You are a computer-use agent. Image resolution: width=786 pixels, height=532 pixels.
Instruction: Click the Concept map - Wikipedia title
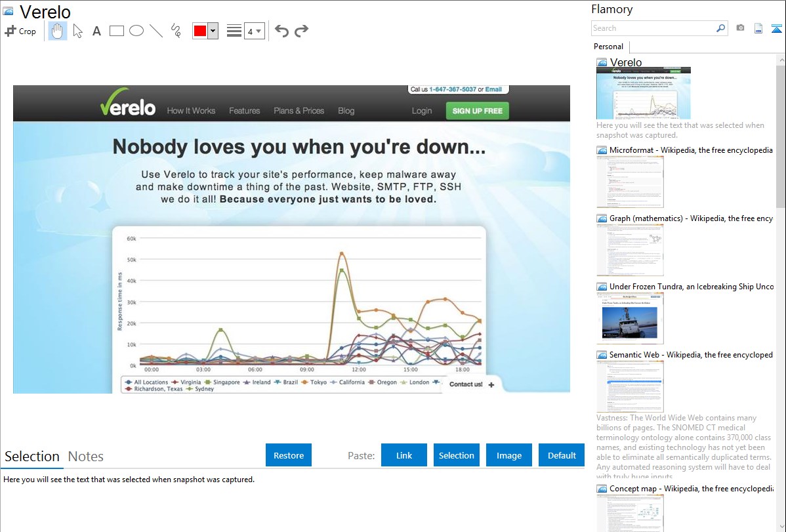692,488
